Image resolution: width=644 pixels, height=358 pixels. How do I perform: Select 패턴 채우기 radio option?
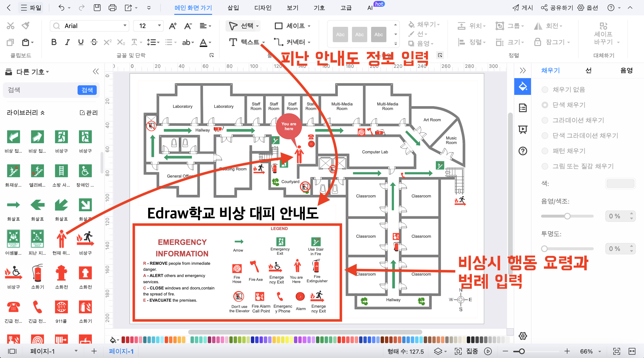[545, 151]
